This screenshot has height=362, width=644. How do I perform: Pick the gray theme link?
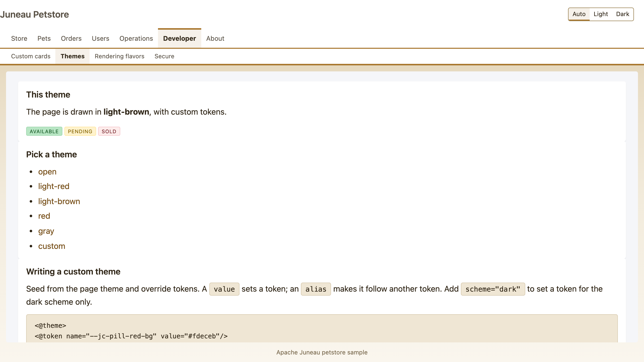46,231
